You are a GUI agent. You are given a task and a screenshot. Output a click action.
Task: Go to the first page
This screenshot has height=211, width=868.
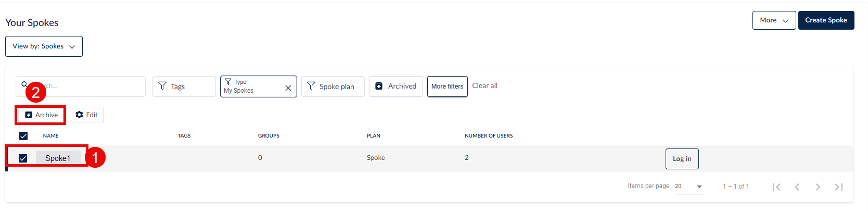[x=776, y=187]
